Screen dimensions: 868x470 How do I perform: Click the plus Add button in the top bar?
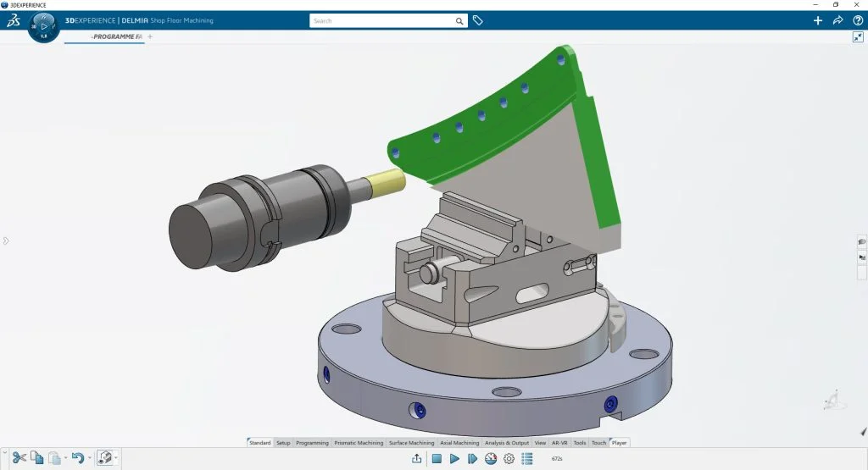tap(818, 20)
